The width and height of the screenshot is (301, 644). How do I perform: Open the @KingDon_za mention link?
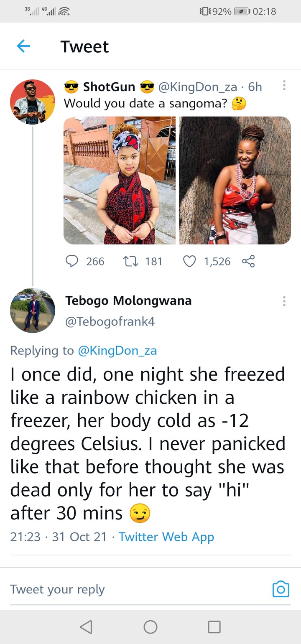(x=117, y=351)
